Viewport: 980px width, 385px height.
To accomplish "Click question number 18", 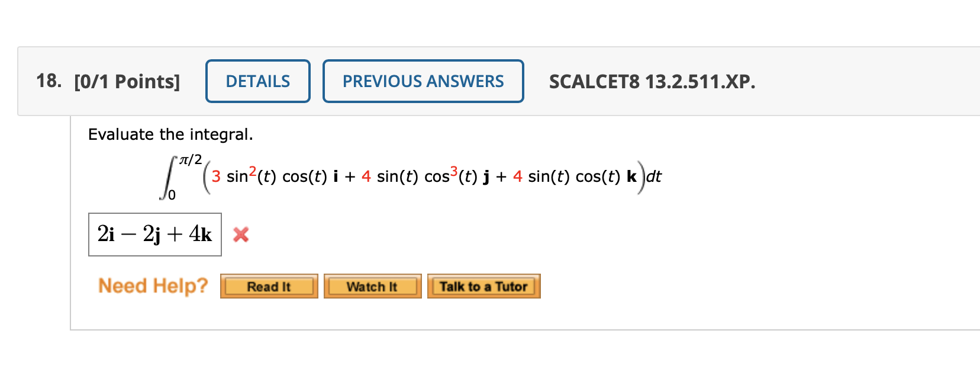I will pos(47,81).
